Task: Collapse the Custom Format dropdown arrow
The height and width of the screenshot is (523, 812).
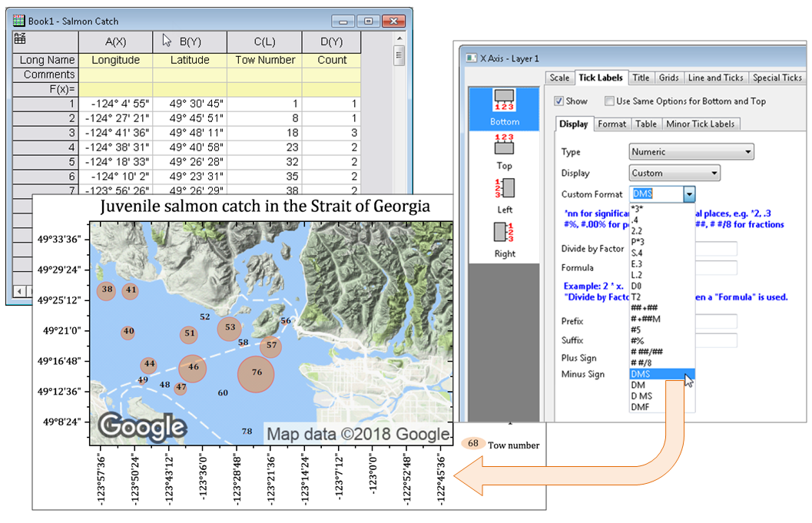Action: click(689, 195)
